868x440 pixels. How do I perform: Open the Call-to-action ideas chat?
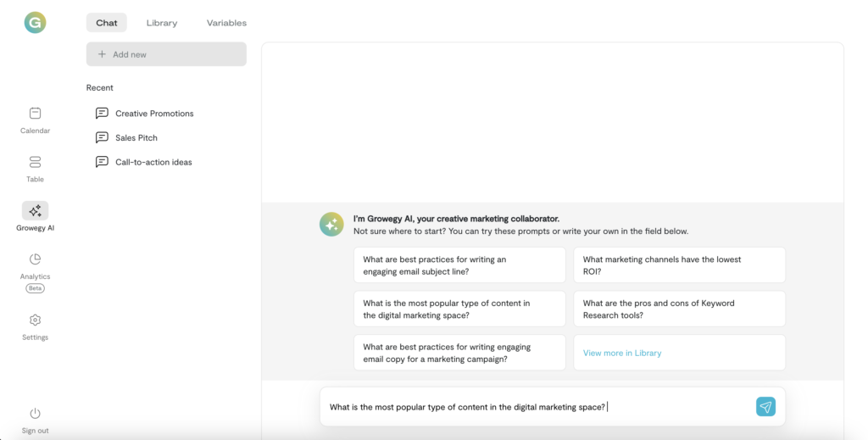coord(153,162)
